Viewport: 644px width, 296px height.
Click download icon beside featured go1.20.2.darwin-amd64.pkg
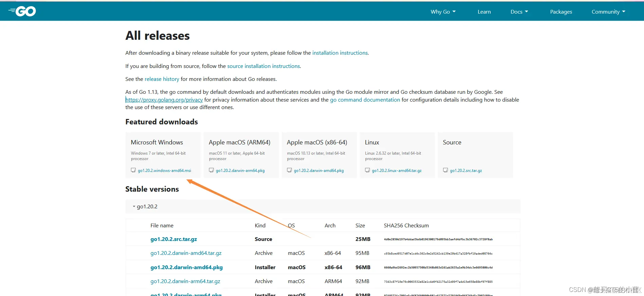pyautogui.click(x=289, y=170)
